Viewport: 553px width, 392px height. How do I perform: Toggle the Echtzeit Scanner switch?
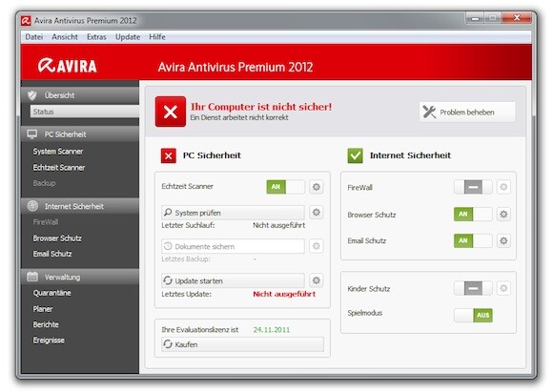tap(286, 187)
